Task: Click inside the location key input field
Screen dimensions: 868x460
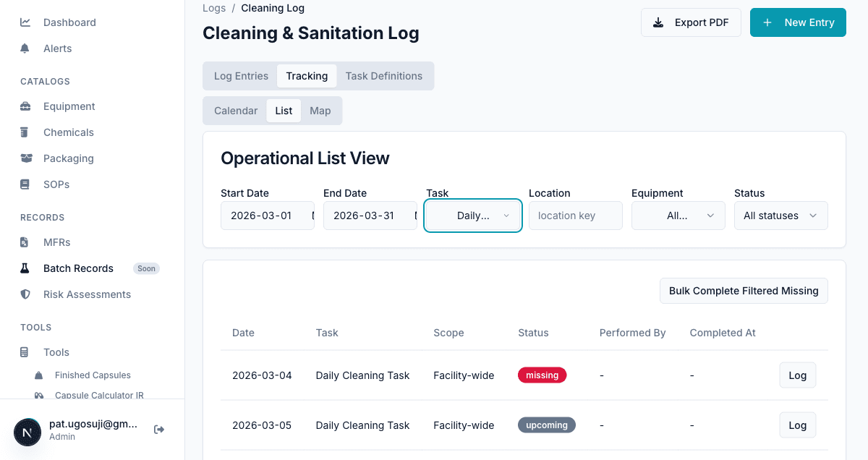Action: (x=575, y=216)
